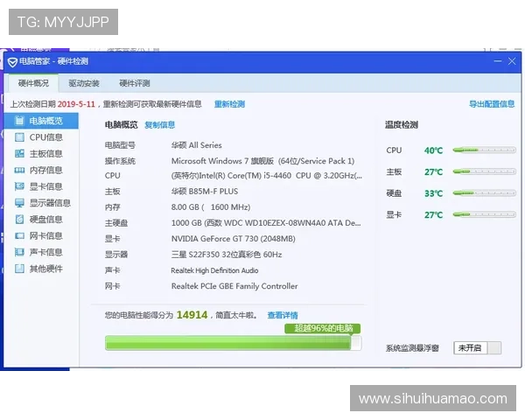Click 导出配置信息 link

click(x=492, y=104)
